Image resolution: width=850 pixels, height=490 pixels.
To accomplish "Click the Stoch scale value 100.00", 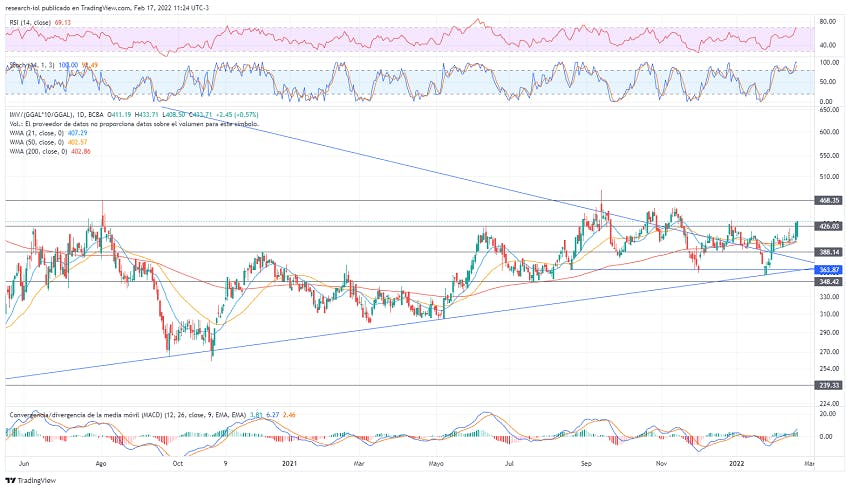I will 829,63.
